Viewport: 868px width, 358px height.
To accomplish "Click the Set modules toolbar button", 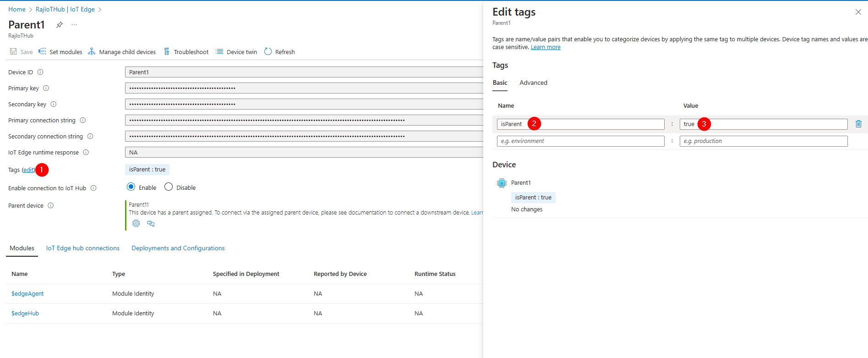I will [x=60, y=52].
